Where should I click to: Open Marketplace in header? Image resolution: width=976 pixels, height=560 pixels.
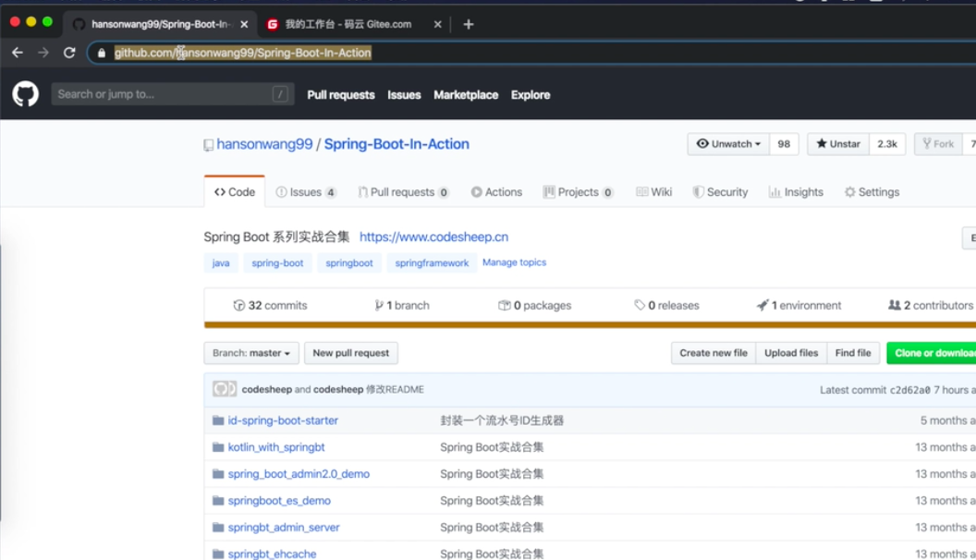pos(466,95)
